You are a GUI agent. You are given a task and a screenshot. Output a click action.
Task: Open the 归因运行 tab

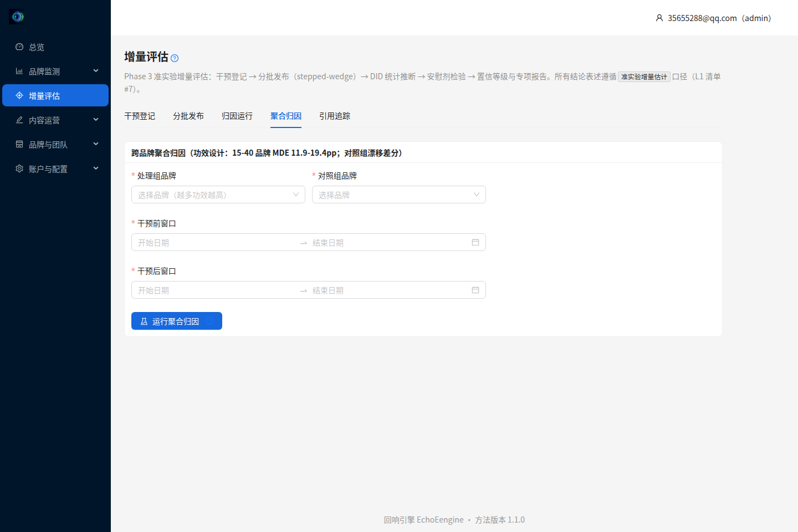(237, 116)
